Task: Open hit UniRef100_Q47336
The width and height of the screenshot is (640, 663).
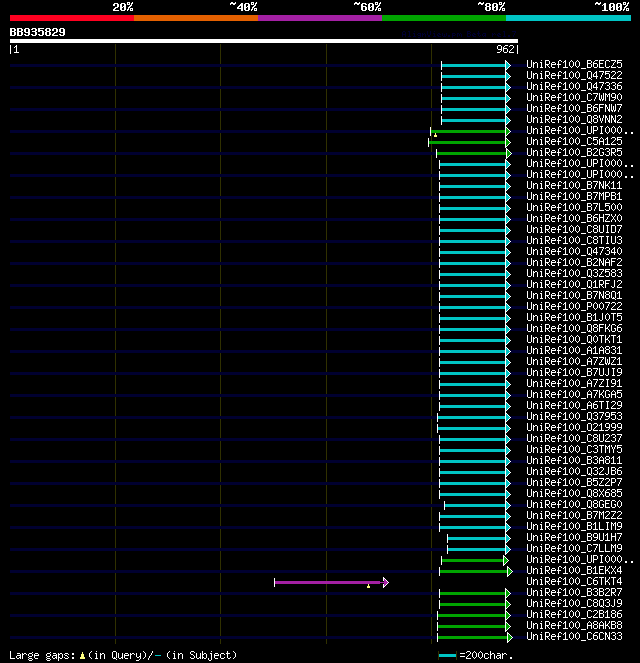Action: click(574, 87)
